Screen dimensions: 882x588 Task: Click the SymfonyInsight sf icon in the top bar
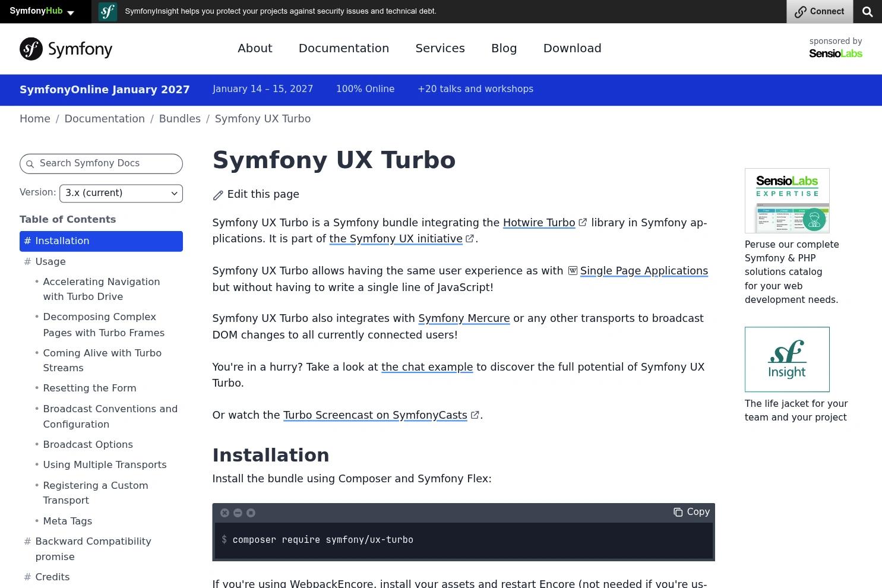click(108, 12)
